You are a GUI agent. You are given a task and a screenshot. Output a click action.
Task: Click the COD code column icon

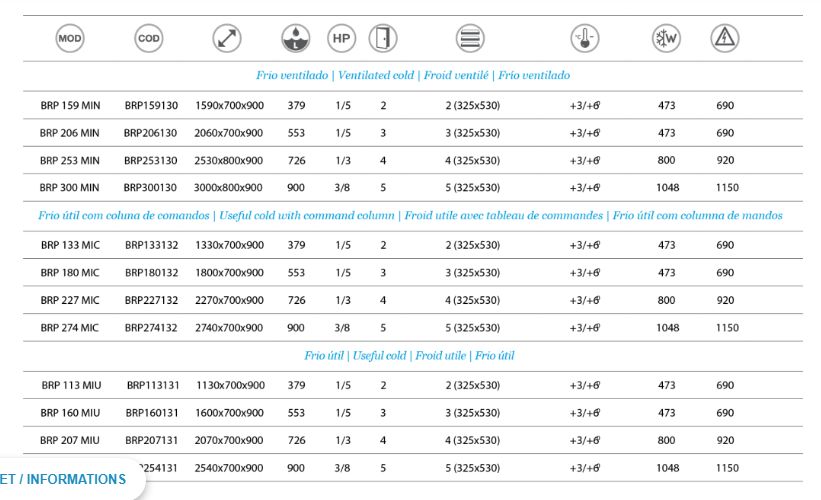click(148, 39)
